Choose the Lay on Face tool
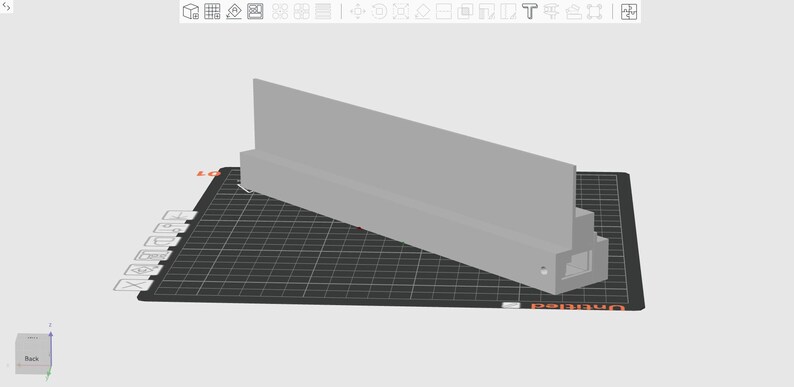 422,11
